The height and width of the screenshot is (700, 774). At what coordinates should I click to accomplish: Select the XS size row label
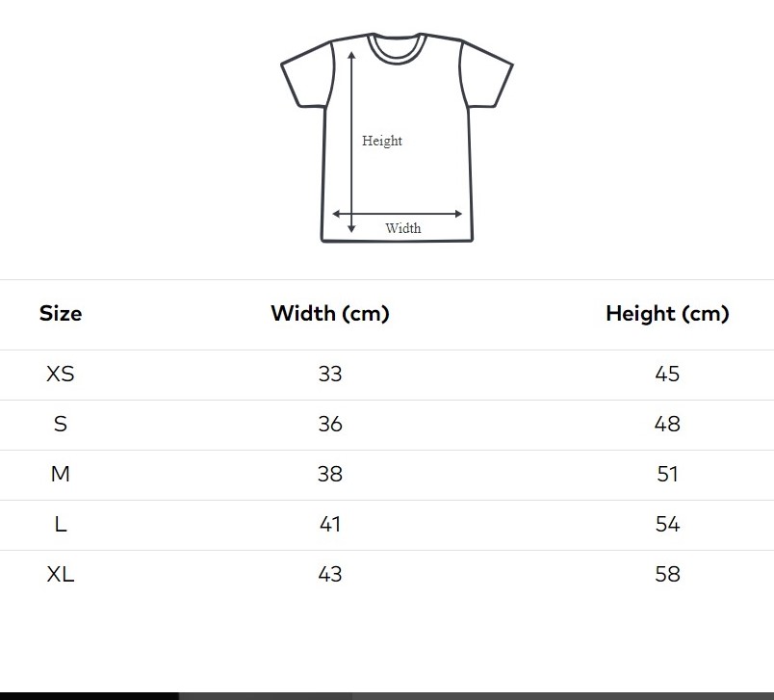[61, 374]
